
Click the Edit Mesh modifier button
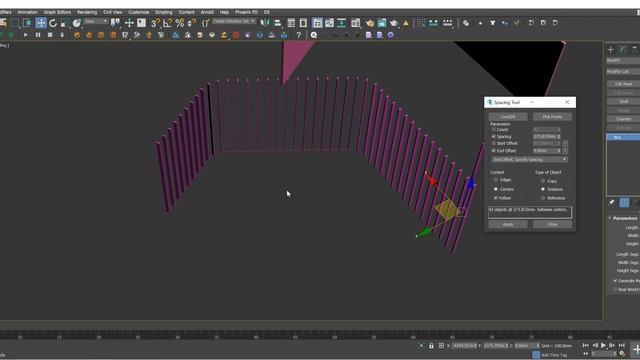[624, 84]
